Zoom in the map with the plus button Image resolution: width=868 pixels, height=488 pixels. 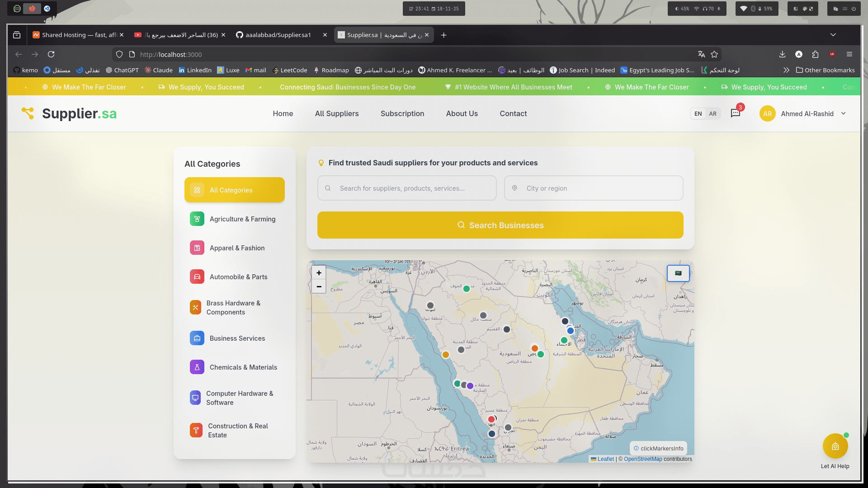pyautogui.click(x=319, y=272)
